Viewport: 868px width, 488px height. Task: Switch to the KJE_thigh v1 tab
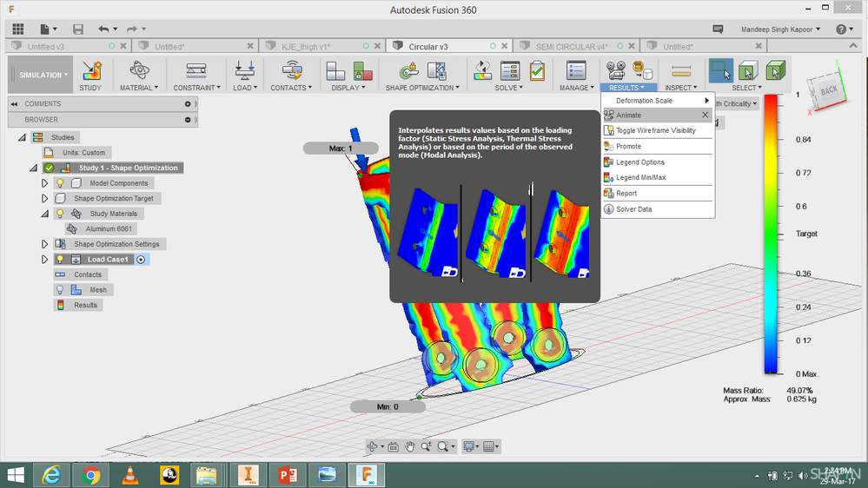pos(321,47)
